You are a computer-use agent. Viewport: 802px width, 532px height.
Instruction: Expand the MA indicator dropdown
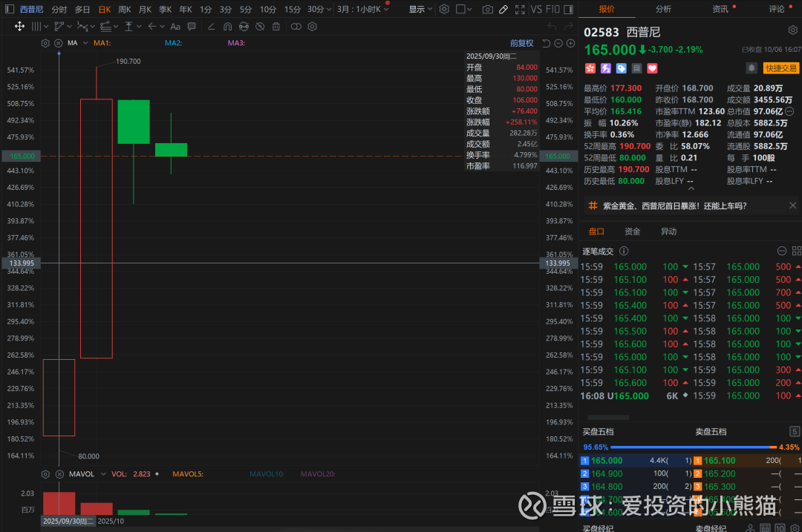click(x=85, y=44)
